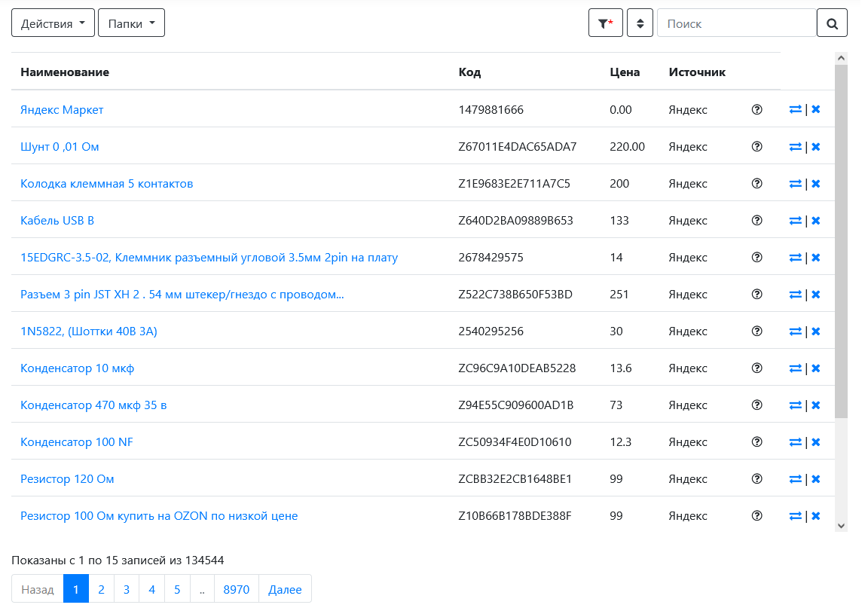The height and width of the screenshot is (614, 868).
Task: Click the vertical scrollbar thumb
Action: tap(842, 241)
